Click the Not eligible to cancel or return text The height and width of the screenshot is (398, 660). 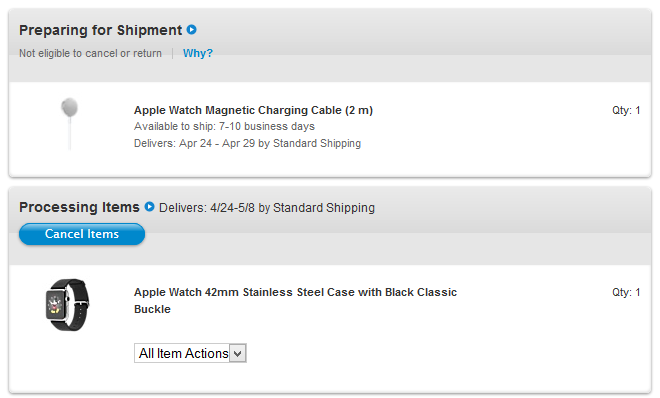tap(90, 53)
